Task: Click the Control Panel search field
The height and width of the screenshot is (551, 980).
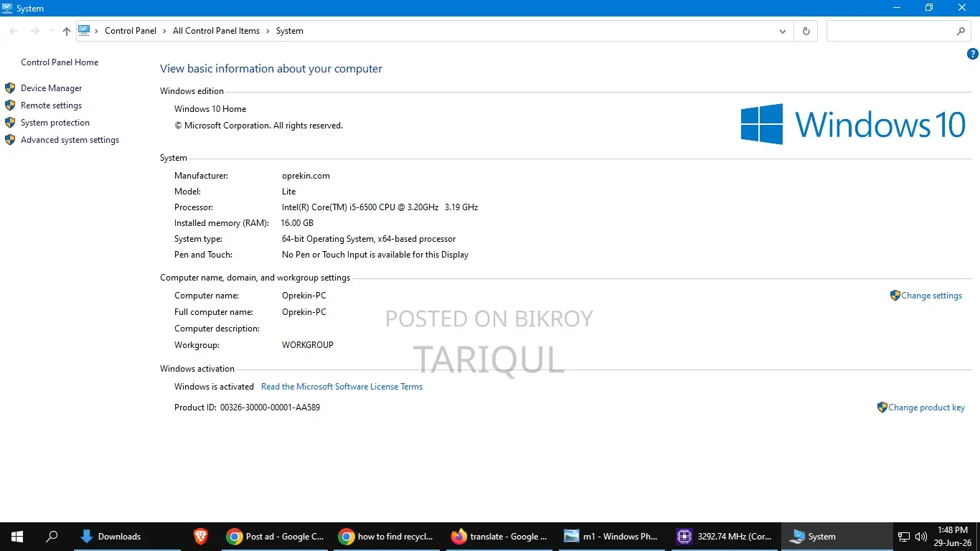Action: [890, 31]
